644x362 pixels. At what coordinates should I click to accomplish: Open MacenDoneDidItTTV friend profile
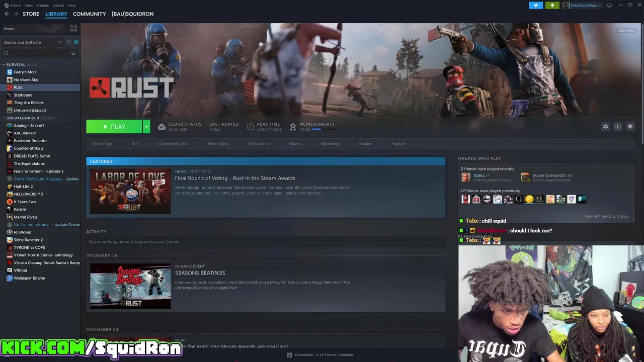pyautogui.click(x=552, y=175)
